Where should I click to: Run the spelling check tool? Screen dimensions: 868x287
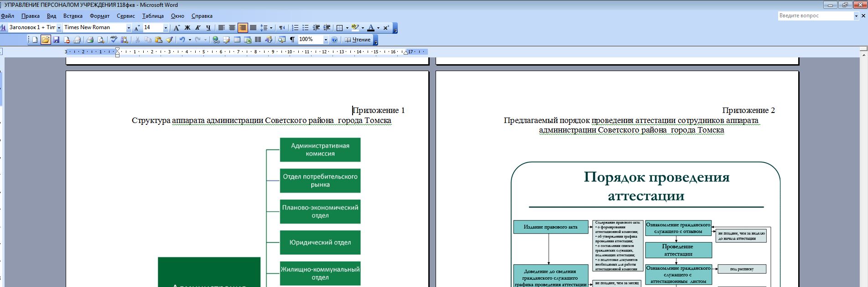click(114, 40)
